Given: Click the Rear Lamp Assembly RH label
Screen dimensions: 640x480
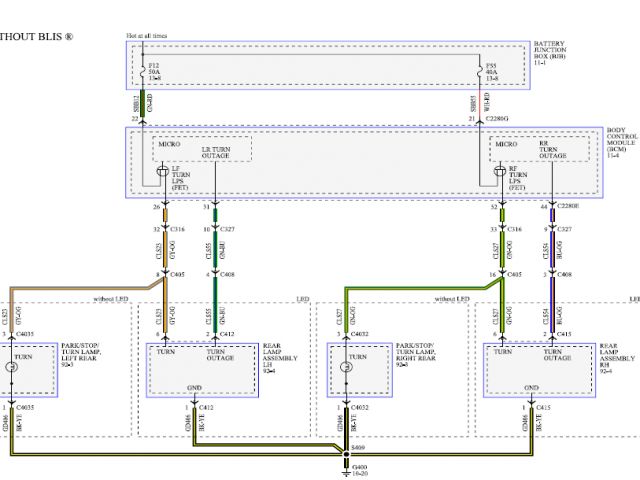Looking at the screenshot, I should click(612, 359).
